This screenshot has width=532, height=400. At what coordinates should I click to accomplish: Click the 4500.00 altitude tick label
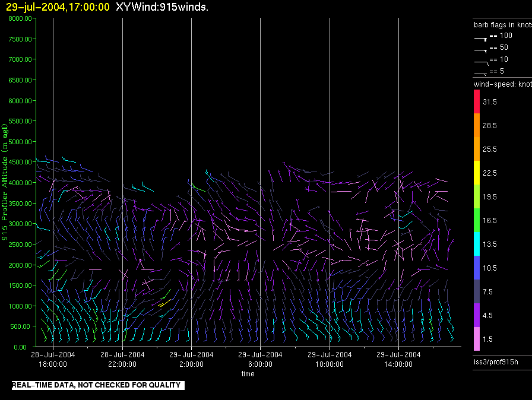click(x=20, y=162)
